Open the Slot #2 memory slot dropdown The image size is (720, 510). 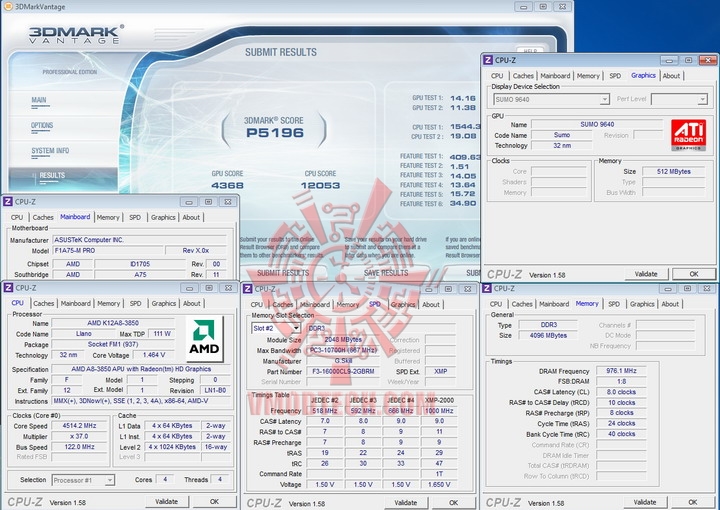point(276,328)
